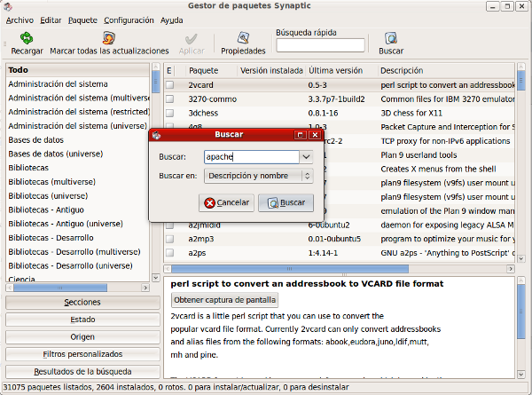The image size is (532, 395).
Task: Select 'Bases de datos' category
Action: pos(36,140)
